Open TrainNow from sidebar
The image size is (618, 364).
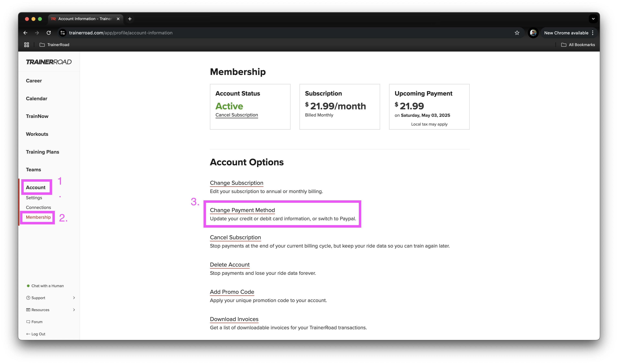(x=37, y=116)
